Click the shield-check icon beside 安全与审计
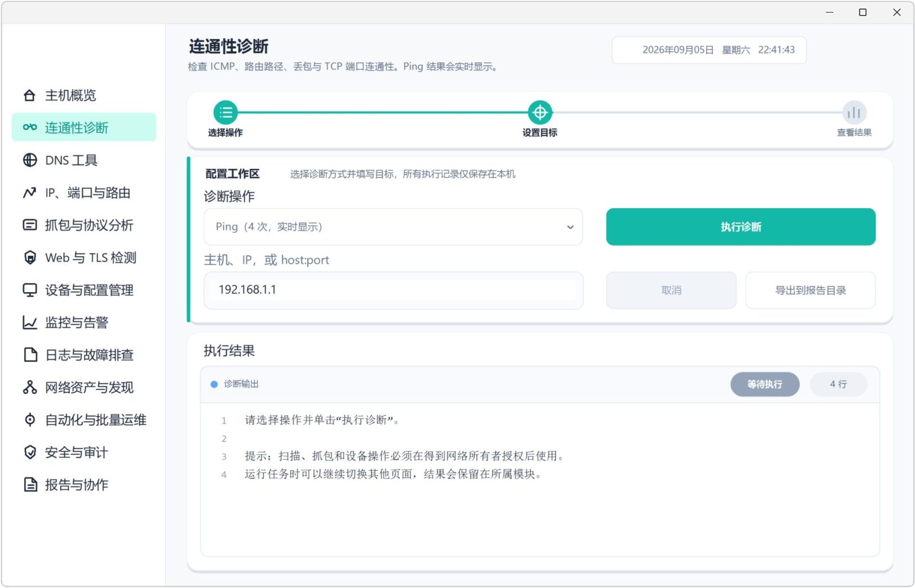 tap(30, 452)
